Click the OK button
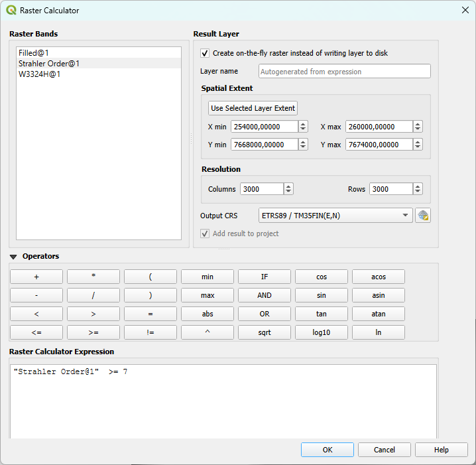This screenshot has width=476, height=465. (x=327, y=450)
